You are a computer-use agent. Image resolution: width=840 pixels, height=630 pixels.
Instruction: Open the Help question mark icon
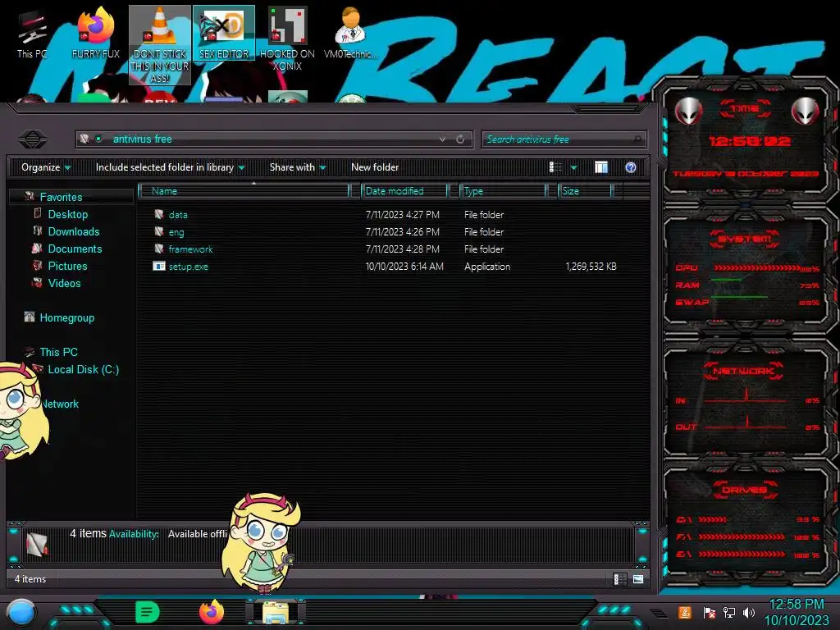(x=631, y=167)
